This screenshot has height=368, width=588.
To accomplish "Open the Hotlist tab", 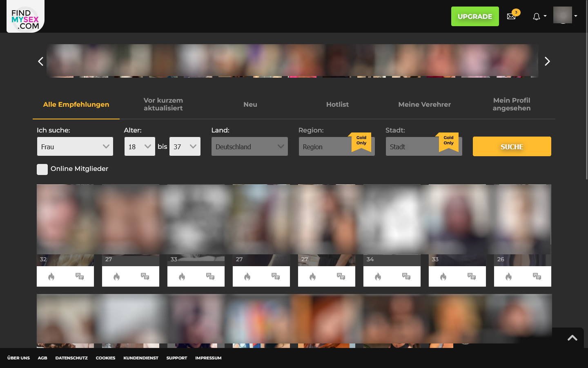I will [337, 104].
